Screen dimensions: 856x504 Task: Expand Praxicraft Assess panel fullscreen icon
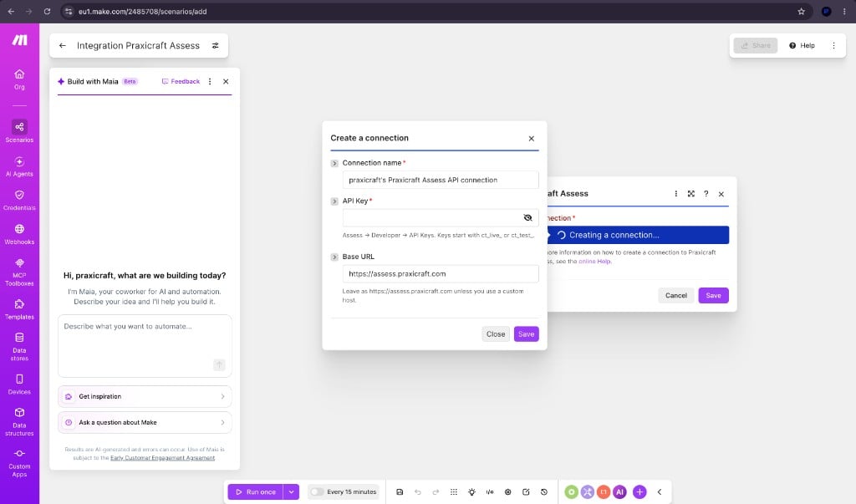coord(691,194)
